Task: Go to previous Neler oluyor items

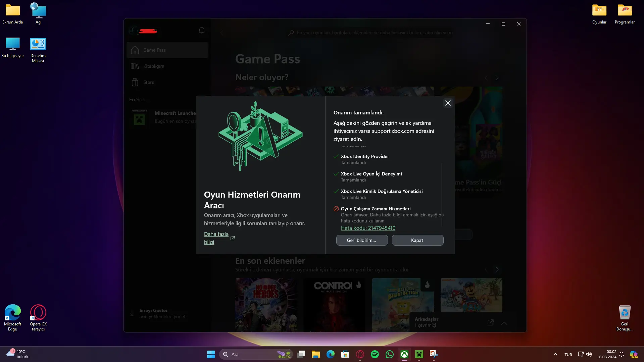Action: 486,78
